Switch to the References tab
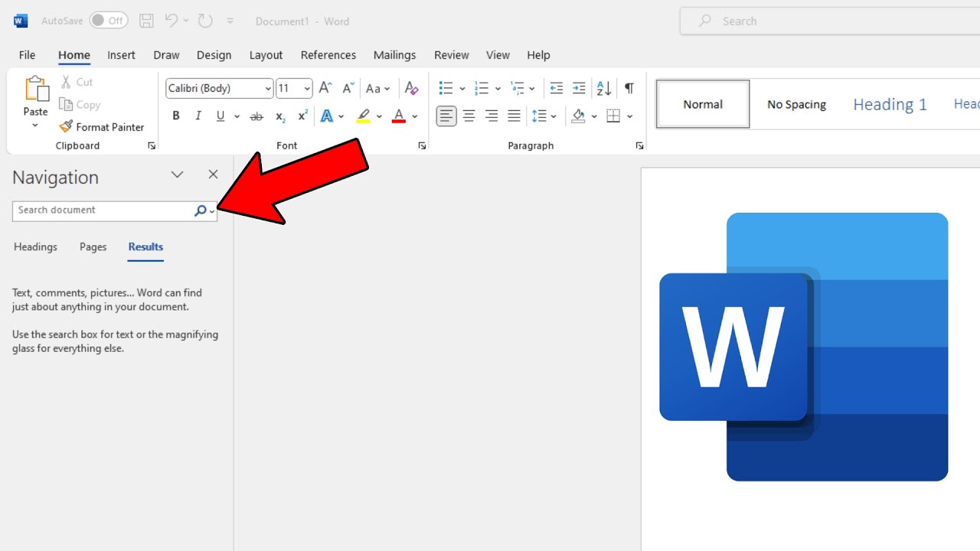This screenshot has width=980, height=551. click(x=328, y=55)
